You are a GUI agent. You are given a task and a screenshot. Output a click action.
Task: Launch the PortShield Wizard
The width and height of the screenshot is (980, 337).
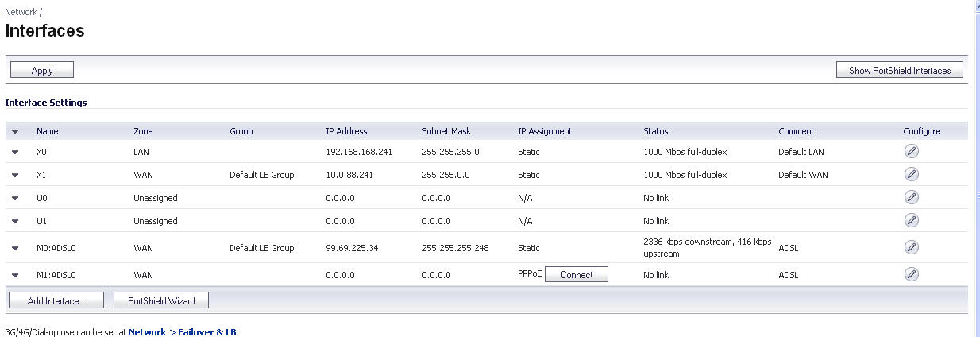161,300
